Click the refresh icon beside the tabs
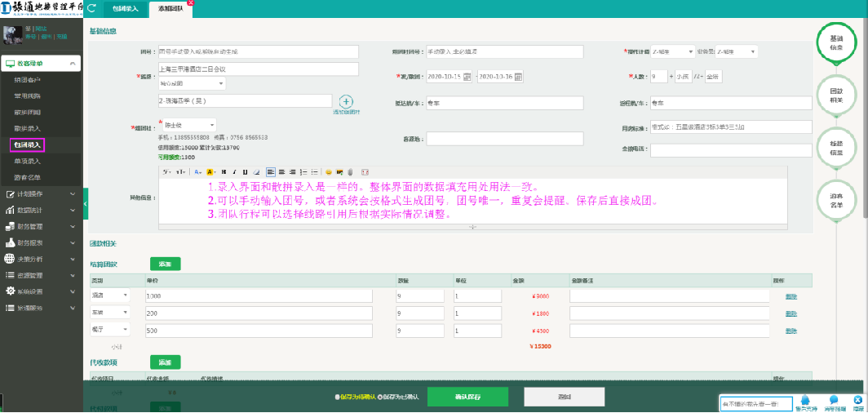 (x=91, y=8)
